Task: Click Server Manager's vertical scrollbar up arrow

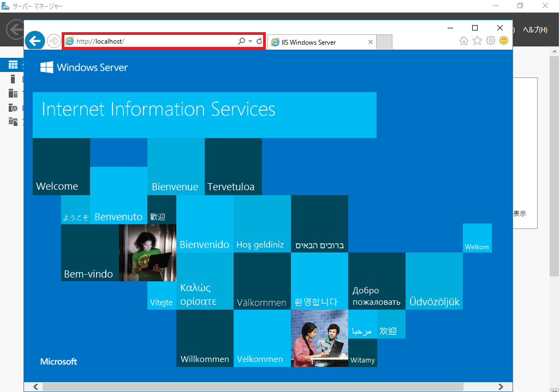Action: (x=555, y=51)
